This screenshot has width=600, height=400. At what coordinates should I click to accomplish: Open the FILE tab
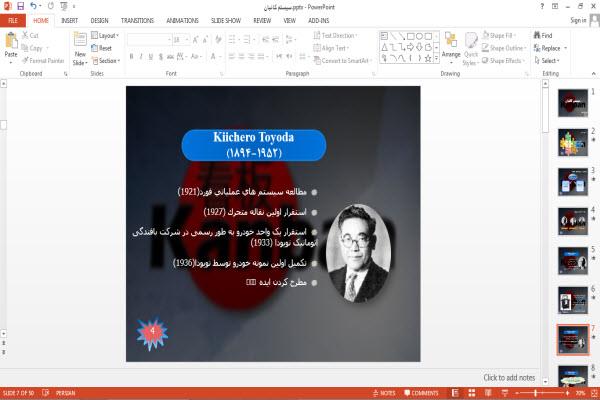(x=13, y=21)
